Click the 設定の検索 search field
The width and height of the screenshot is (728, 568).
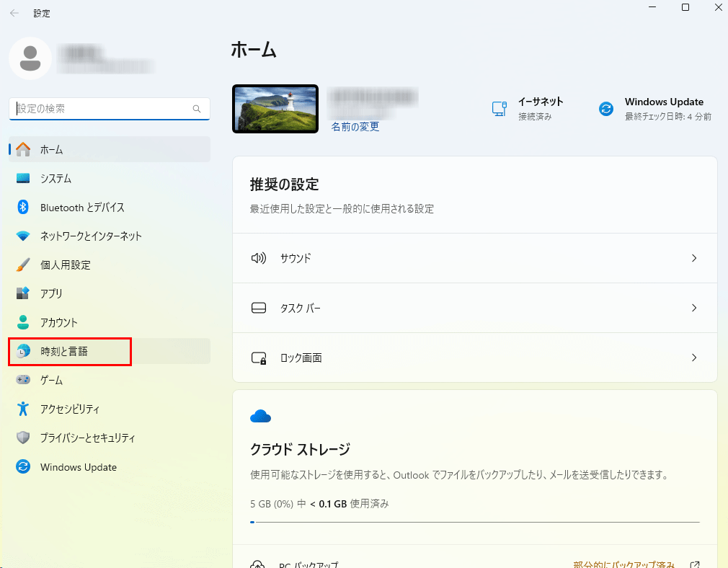(x=102, y=109)
